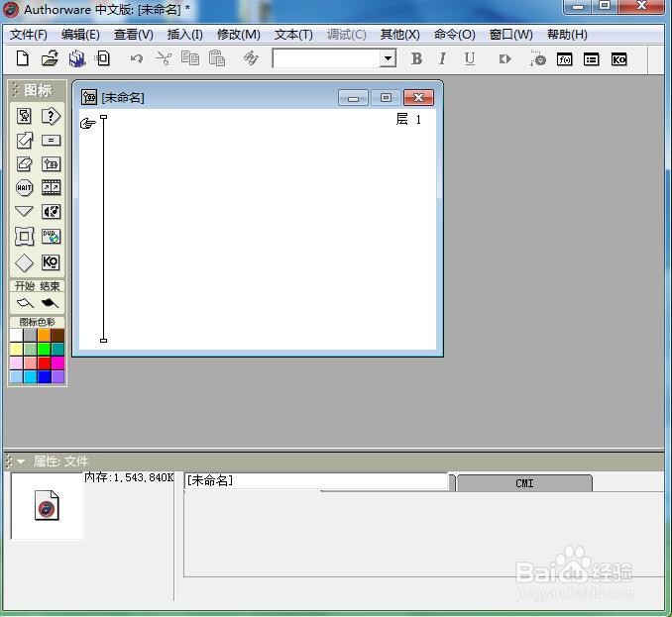Click the file name field [未命名]
This screenshot has width=672, height=617.
coord(316,481)
